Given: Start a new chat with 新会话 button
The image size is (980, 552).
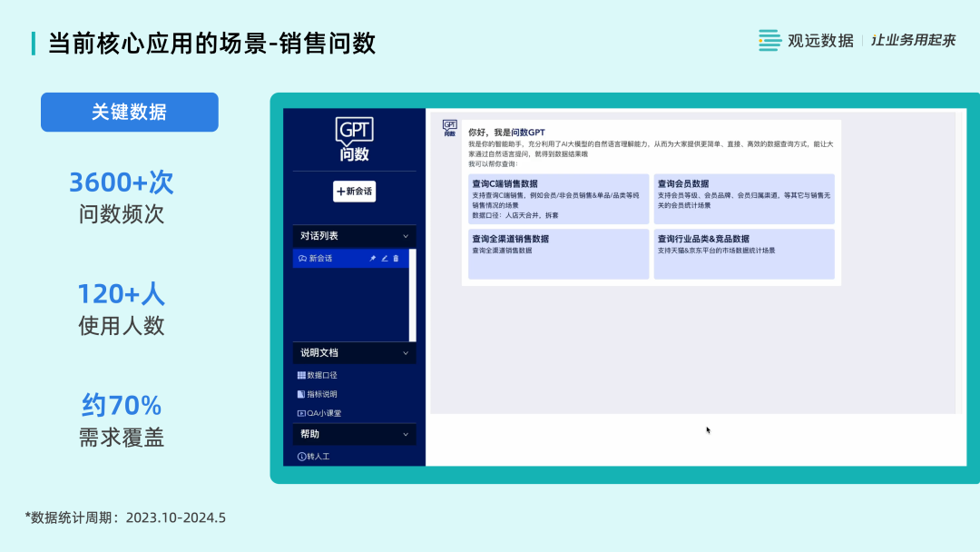Looking at the screenshot, I should click(354, 192).
